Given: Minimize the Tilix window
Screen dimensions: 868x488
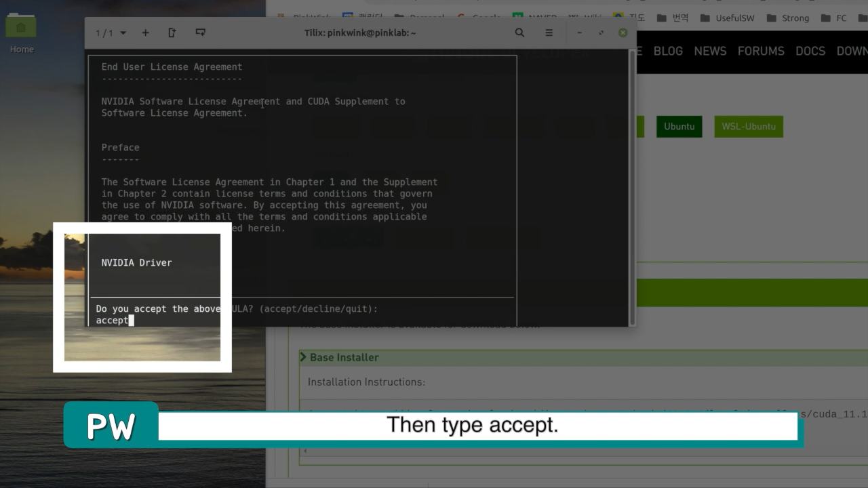Looking at the screenshot, I should tap(579, 33).
